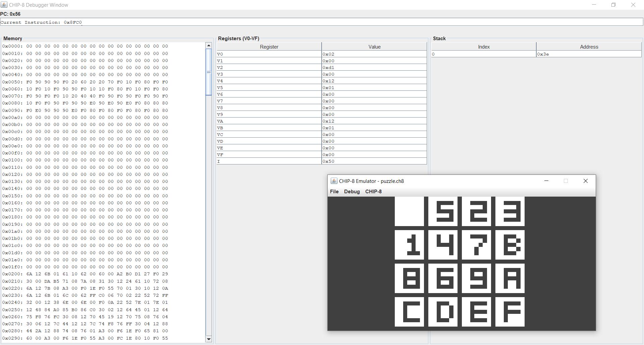The image size is (644, 345).
Task: Minimize the CHIP-8 Debugger Window
Action: (594, 5)
